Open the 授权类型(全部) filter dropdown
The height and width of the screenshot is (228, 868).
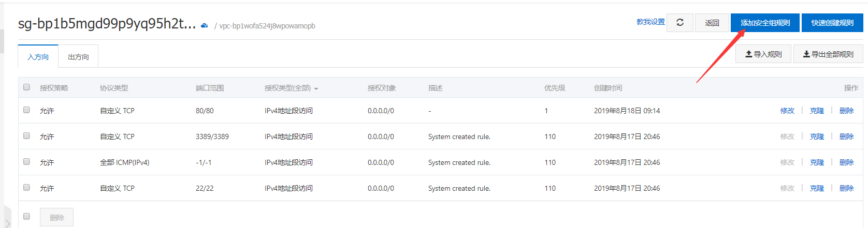click(x=291, y=88)
